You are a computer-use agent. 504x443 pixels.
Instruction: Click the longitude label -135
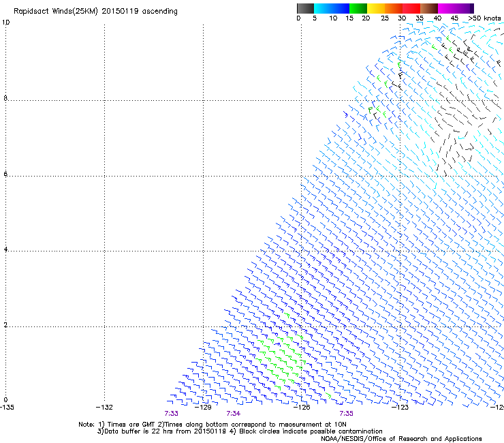(7, 408)
